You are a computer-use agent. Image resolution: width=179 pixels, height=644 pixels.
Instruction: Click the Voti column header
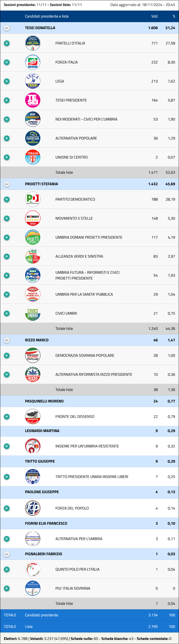tap(154, 16)
